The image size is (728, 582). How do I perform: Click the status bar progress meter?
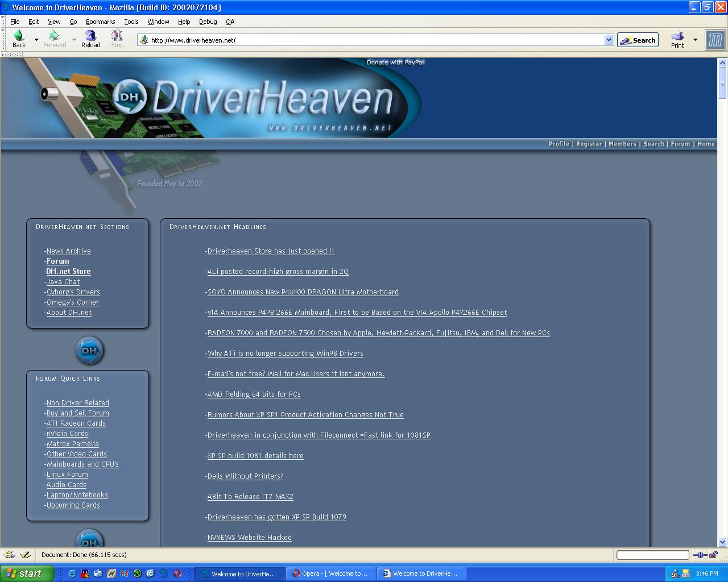653,555
